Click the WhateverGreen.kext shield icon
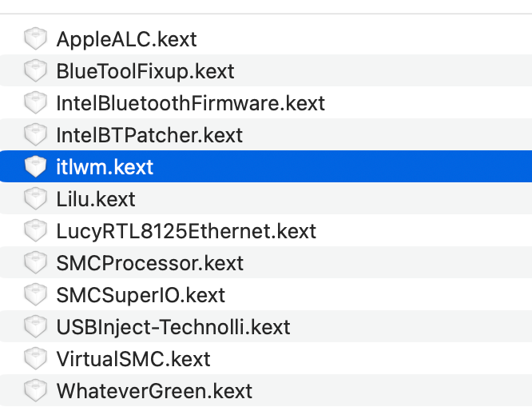532x419 pixels. click(35, 390)
